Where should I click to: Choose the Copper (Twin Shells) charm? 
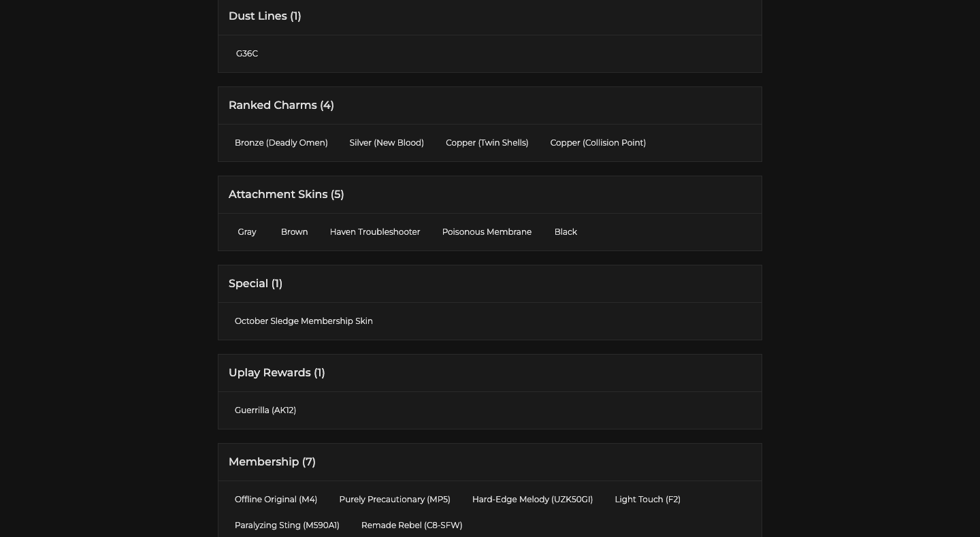click(487, 143)
